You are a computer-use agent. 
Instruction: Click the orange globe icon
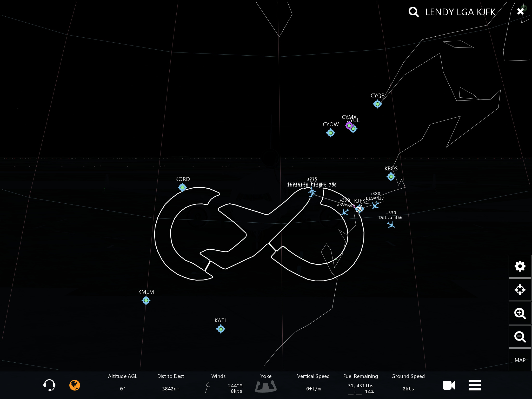[75, 385]
